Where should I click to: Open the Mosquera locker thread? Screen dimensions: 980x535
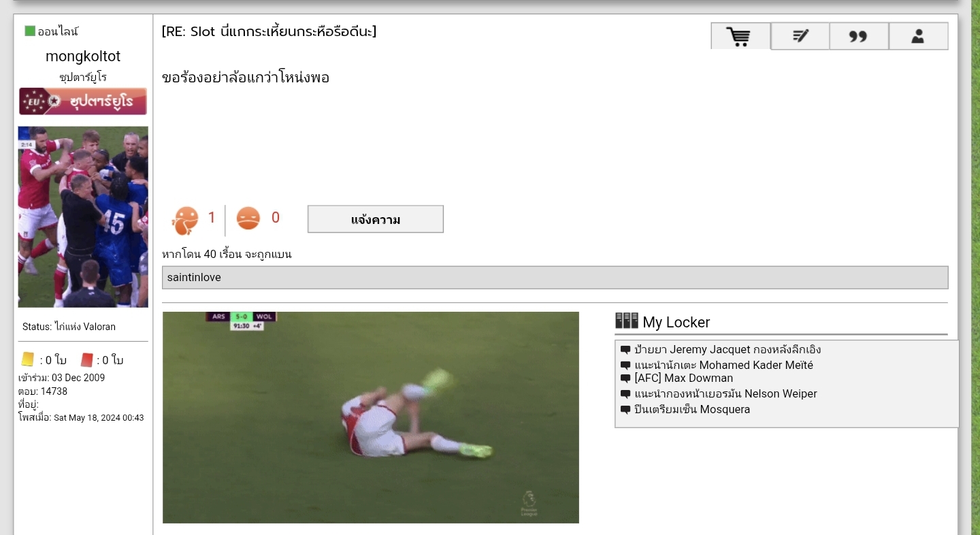pos(691,410)
